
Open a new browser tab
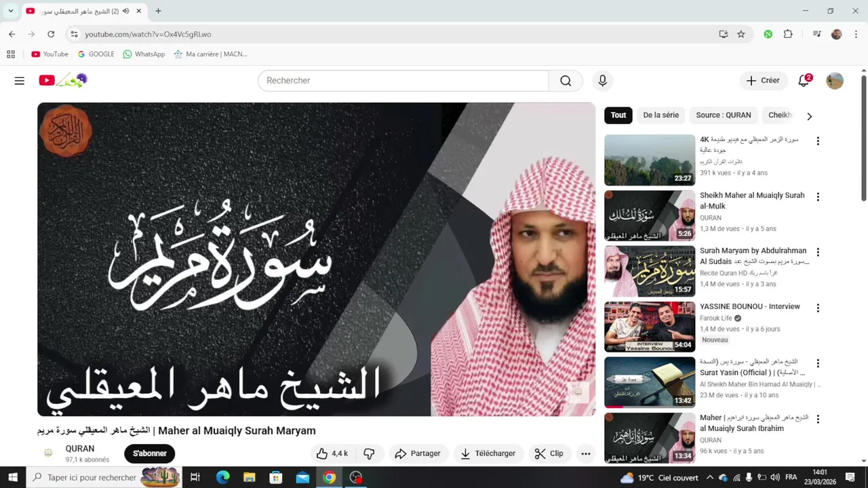[158, 11]
